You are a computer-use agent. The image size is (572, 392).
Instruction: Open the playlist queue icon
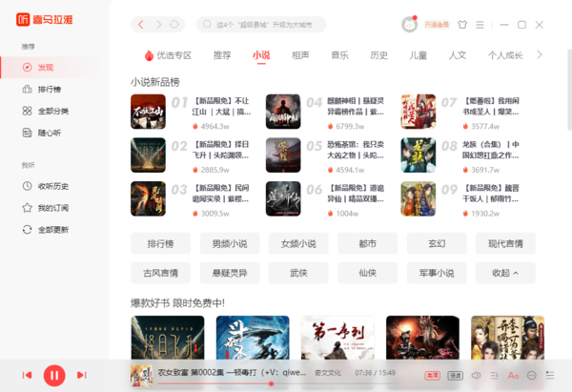(550, 376)
